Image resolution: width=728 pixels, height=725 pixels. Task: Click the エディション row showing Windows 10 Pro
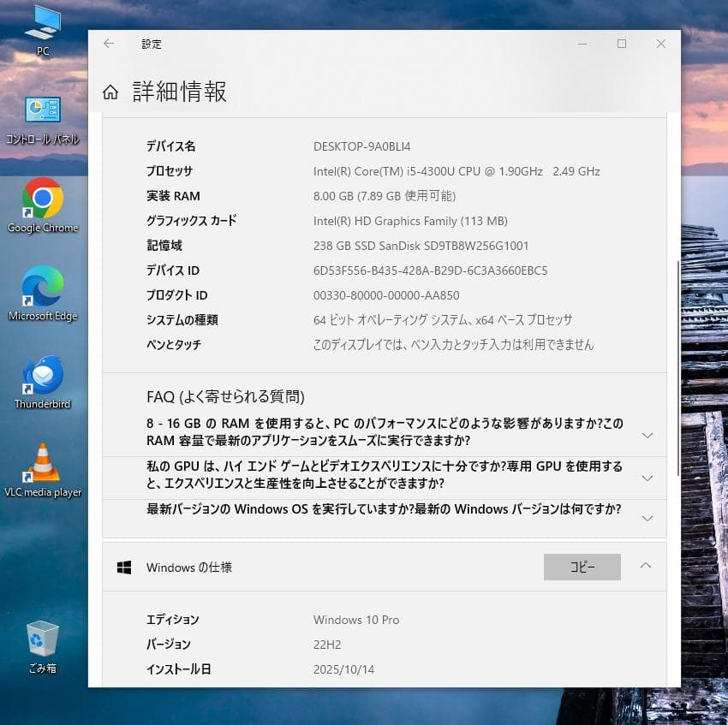click(x=356, y=620)
